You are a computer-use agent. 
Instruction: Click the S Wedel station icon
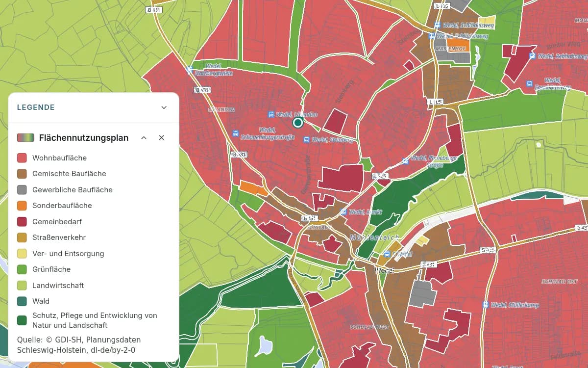coord(387,254)
